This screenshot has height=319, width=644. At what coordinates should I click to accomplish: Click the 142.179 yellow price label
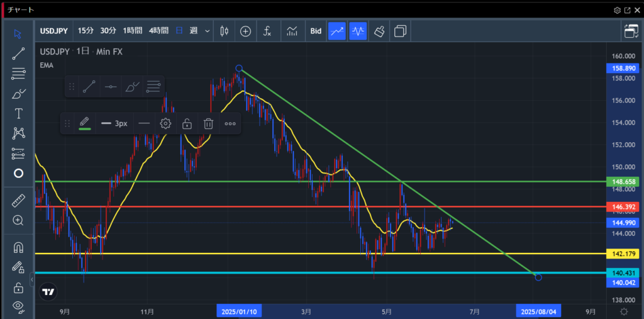[x=623, y=254]
